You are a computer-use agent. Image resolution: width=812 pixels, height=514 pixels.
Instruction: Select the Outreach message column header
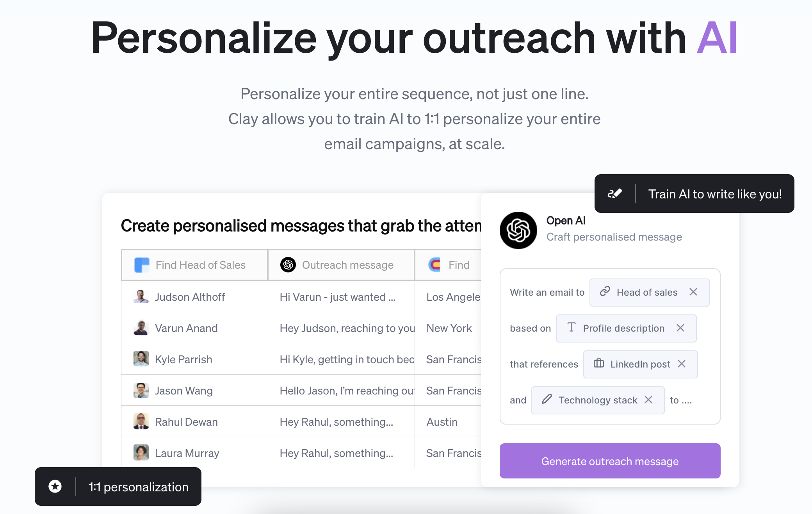pyautogui.click(x=341, y=265)
